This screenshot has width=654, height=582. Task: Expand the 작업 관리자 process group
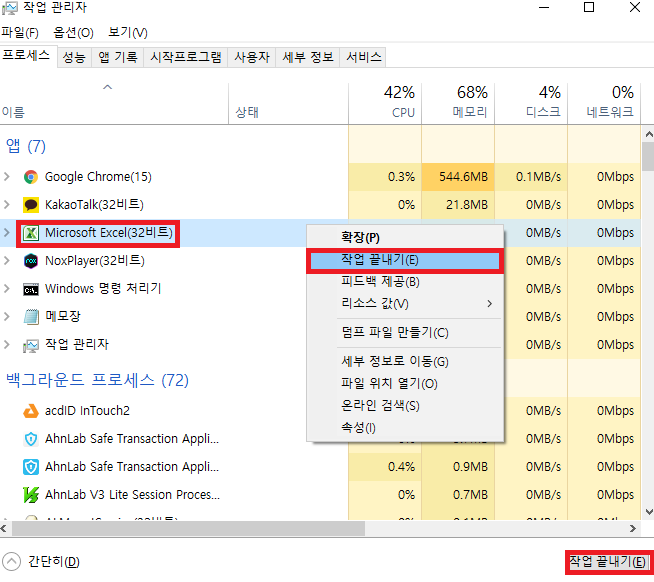point(7,345)
